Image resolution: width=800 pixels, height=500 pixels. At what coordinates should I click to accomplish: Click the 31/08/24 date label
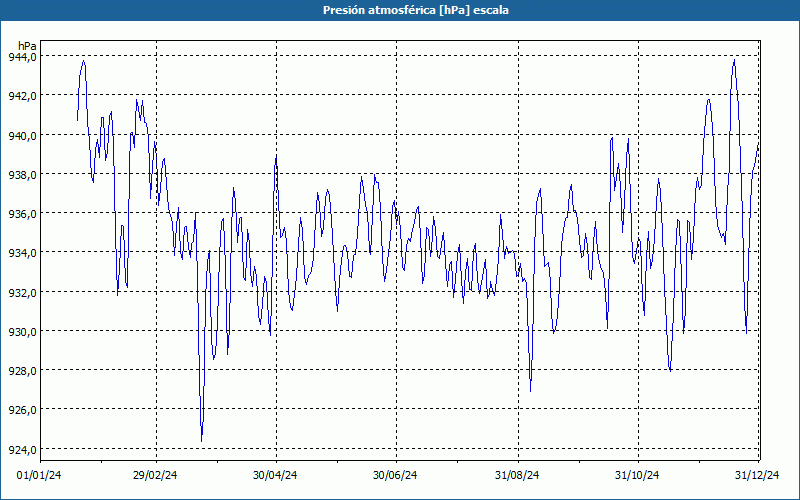(517, 475)
